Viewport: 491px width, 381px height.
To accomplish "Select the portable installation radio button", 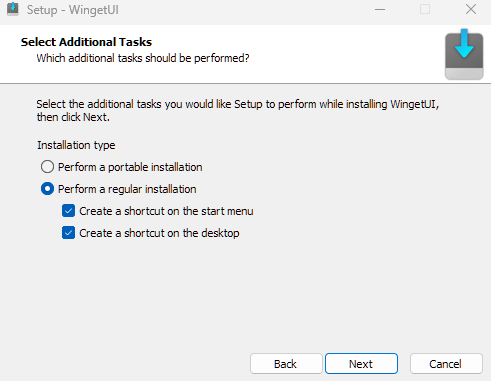I will click(x=47, y=167).
